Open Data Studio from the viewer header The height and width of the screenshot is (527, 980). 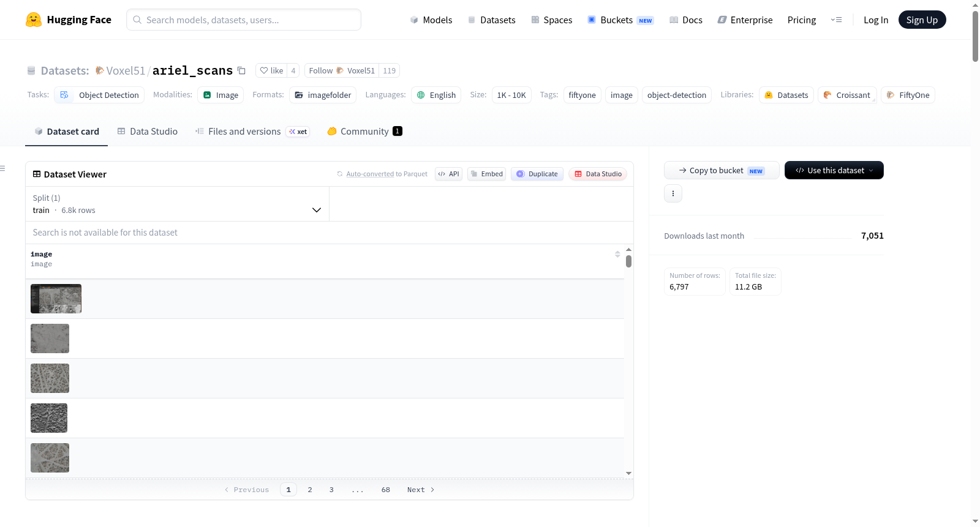(x=598, y=174)
